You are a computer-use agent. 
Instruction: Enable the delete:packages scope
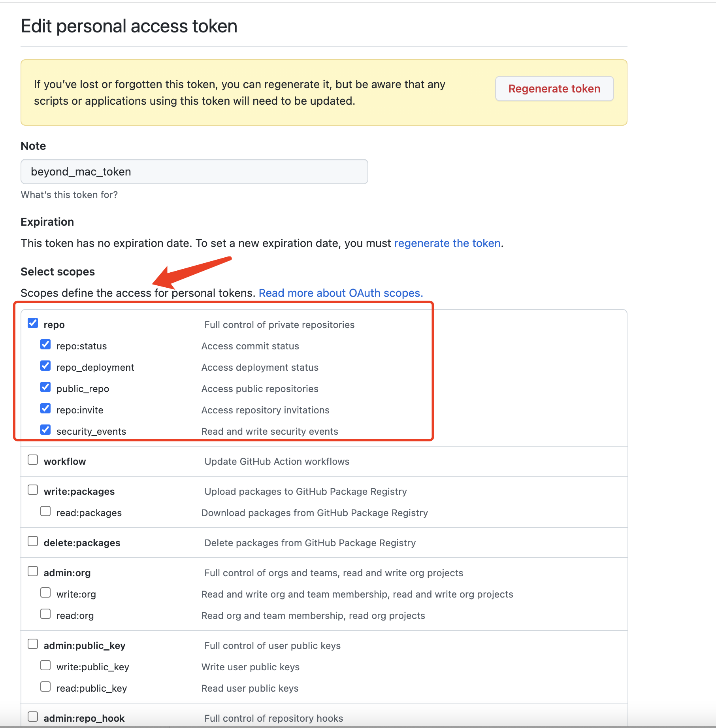click(x=33, y=541)
